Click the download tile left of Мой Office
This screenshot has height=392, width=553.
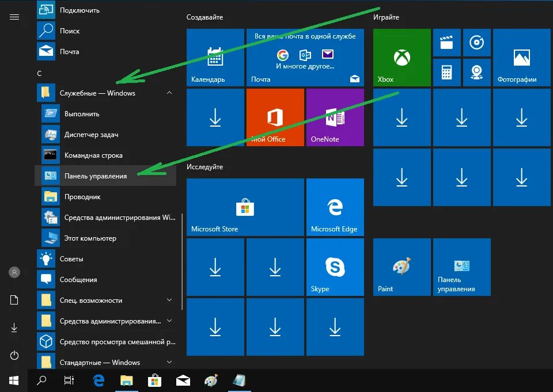click(215, 117)
